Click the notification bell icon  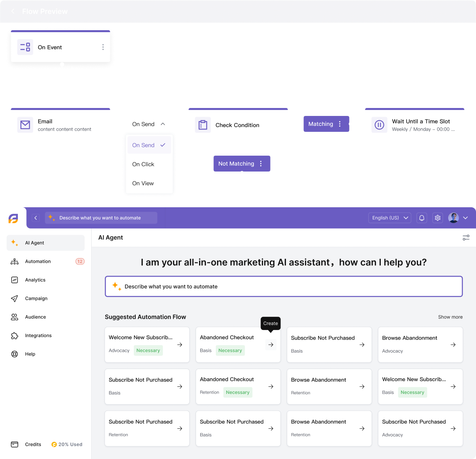[422, 218]
